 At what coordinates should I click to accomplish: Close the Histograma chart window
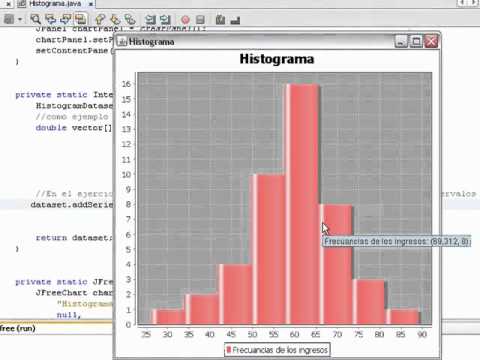point(432,42)
